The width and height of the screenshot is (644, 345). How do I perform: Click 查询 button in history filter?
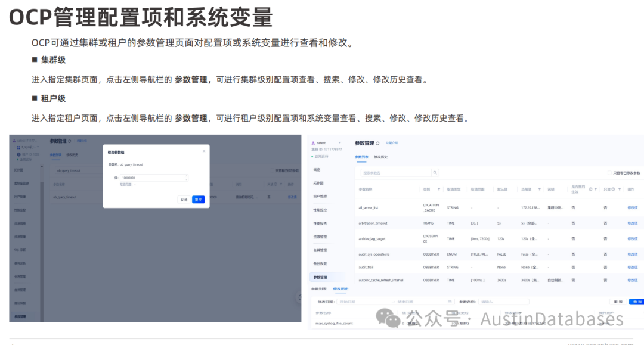point(637,302)
